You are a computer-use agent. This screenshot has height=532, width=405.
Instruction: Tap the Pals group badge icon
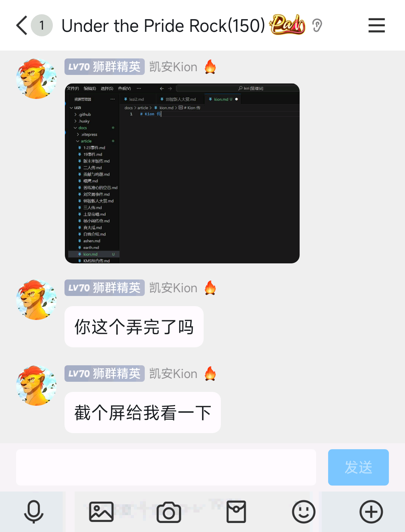tap(288, 25)
